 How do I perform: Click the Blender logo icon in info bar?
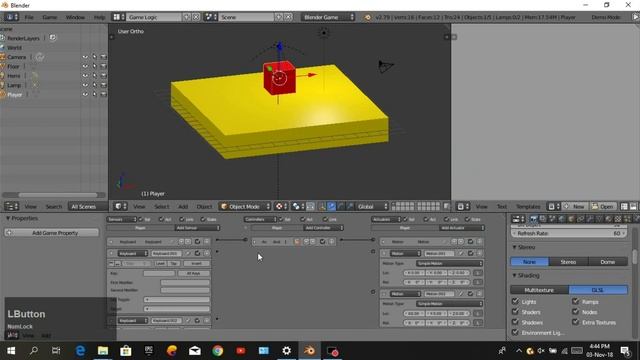pyautogui.click(x=367, y=17)
